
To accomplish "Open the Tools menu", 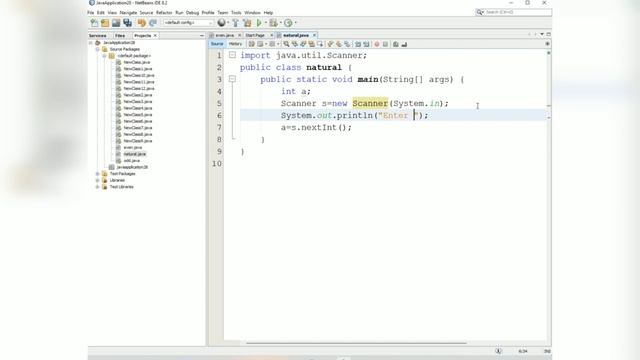I will (x=236, y=13).
